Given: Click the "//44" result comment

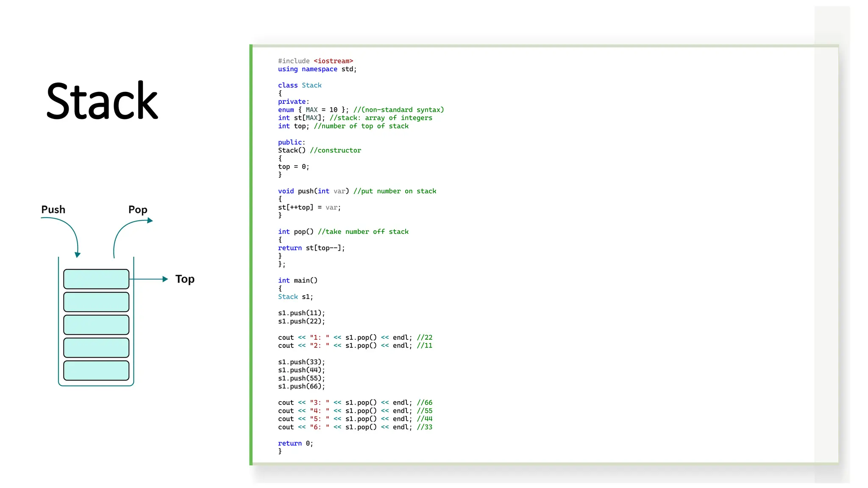Looking at the screenshot, I should [425, 419].
